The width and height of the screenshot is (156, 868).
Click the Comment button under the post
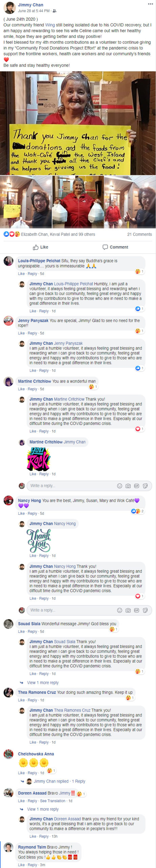click(115, 247)
